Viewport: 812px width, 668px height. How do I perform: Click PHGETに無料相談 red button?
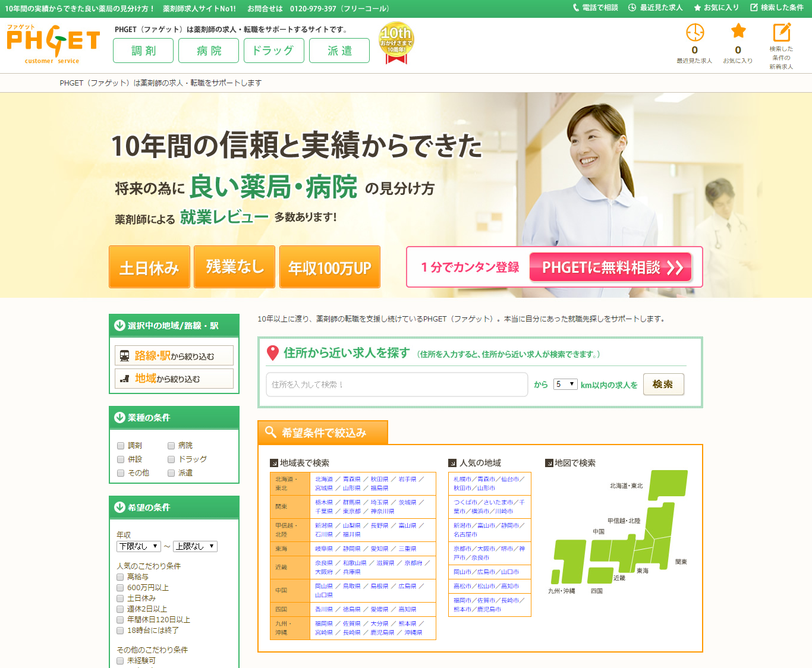click(611, 267)
